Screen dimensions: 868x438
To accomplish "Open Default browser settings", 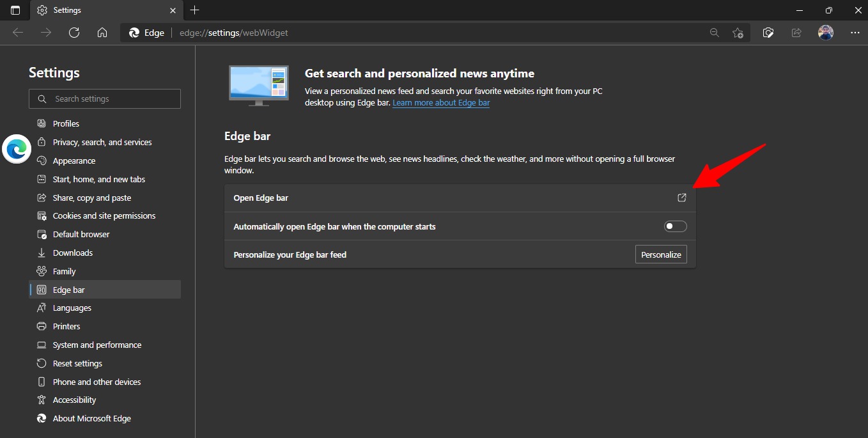I will click(x=105, y=234).
